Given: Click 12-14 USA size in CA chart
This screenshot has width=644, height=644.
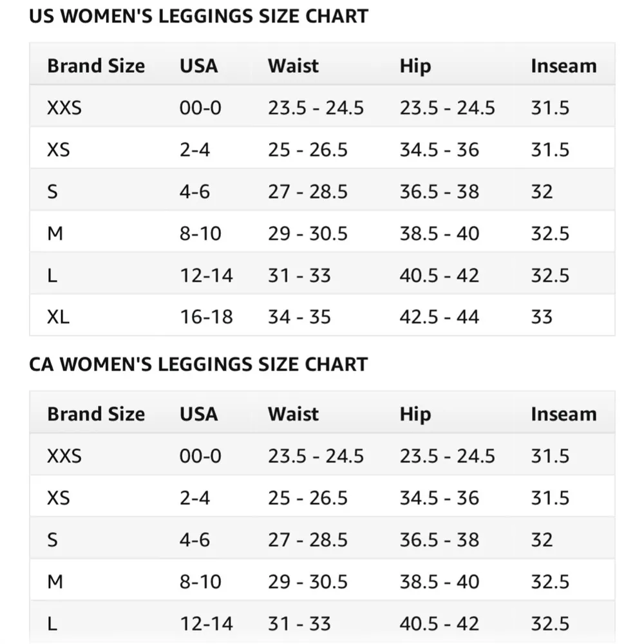Looking at the screenshot, I should [x=205, y=623].
